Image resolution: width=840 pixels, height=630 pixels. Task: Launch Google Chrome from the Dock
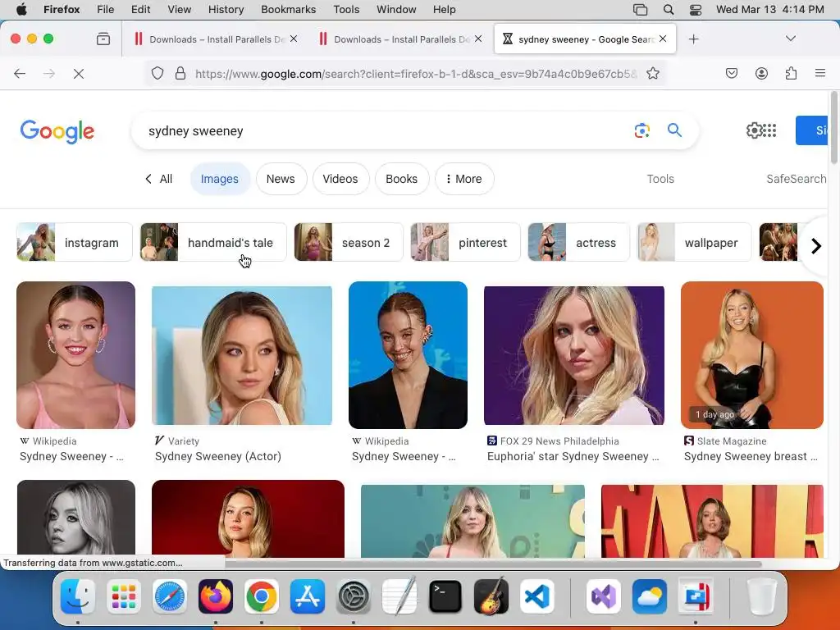pos(262,596)
